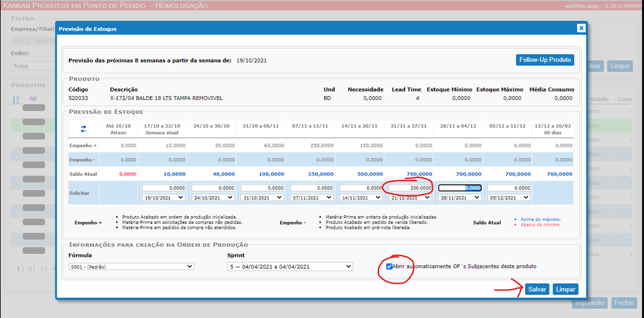Click Solicitar quantity field for 31/10 a 06/11
644x318 pixels.
click(x=262, y=187)
